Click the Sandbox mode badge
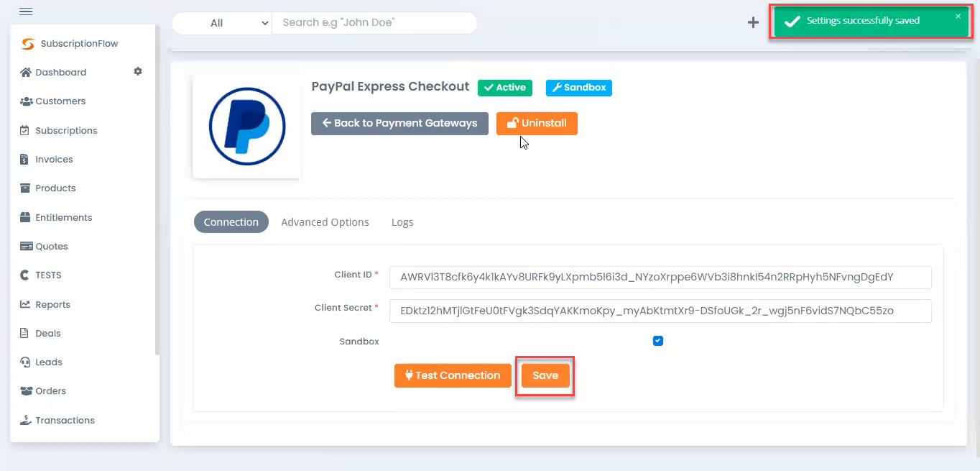This screenshot has width=980, height=471. coord(579,88)
